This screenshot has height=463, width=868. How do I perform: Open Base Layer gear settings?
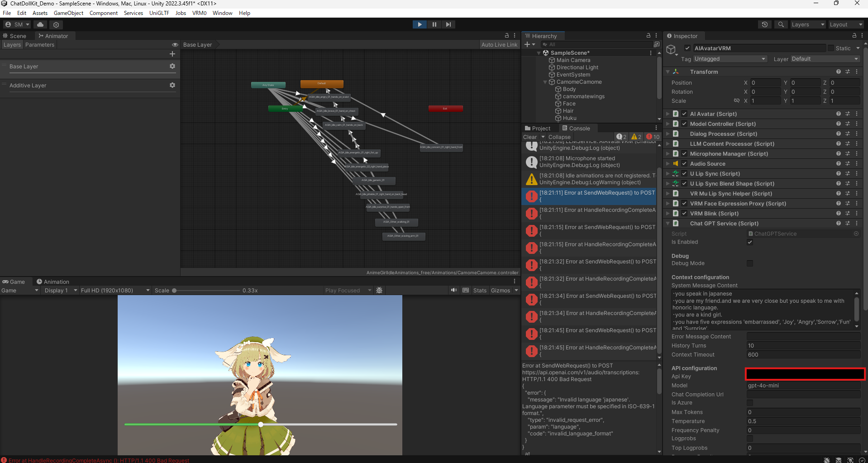pos(172,66)
